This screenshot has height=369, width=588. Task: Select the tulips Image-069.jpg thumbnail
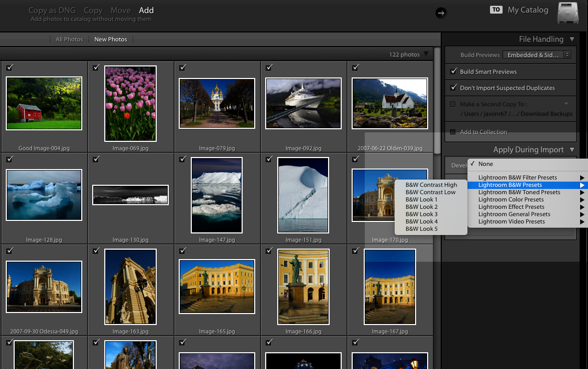[x=130, y=104]
